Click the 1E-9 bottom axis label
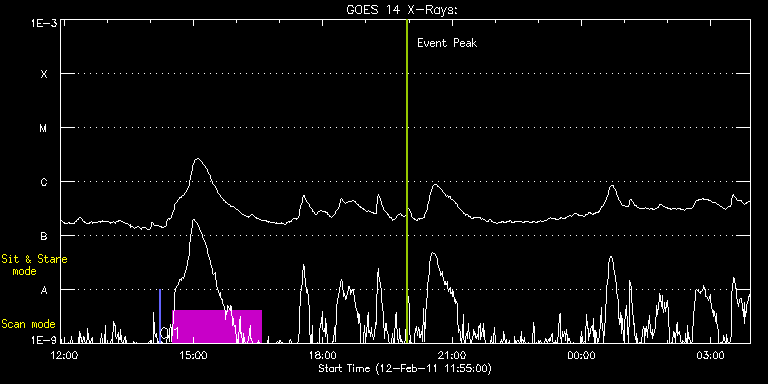This screenshot has height=384, width=768. click(44, 339)
